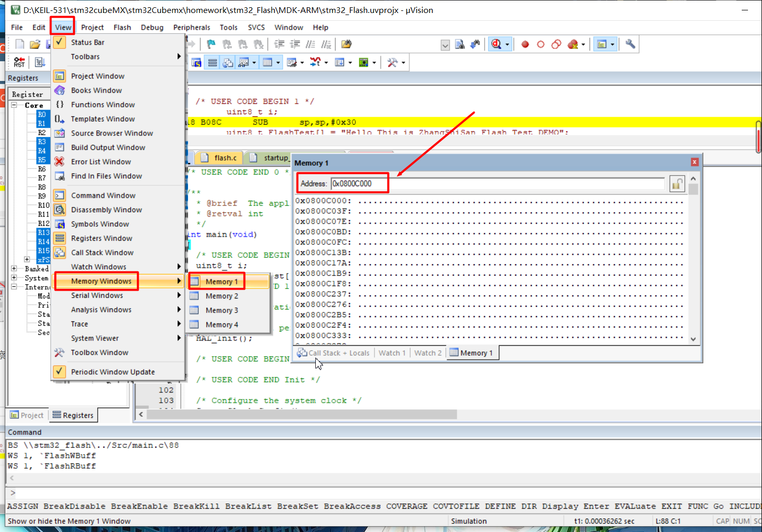Kill all breakpoints icon

click(572, 44)
